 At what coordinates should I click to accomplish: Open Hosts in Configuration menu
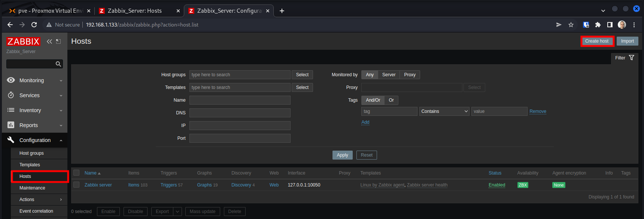click(x=40, y=176)
